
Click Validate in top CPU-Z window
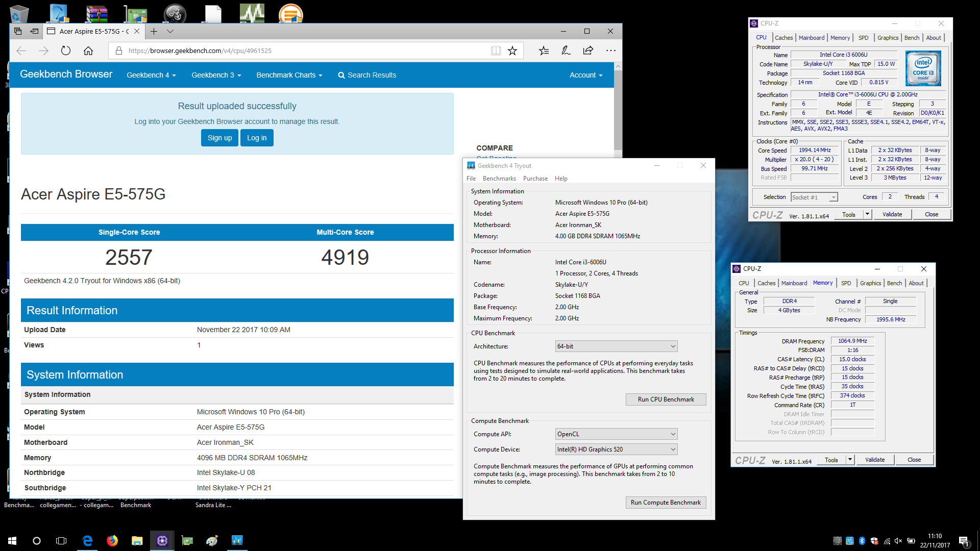pyautogui.click(x=892, y=214)
